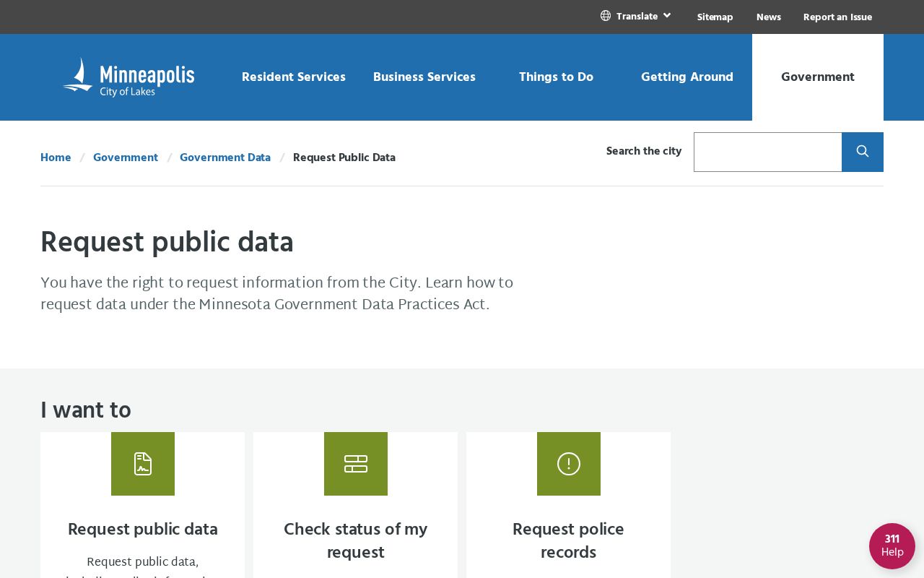Click the Minneapolis City of Lakes logo

click(x=128, y=77)
